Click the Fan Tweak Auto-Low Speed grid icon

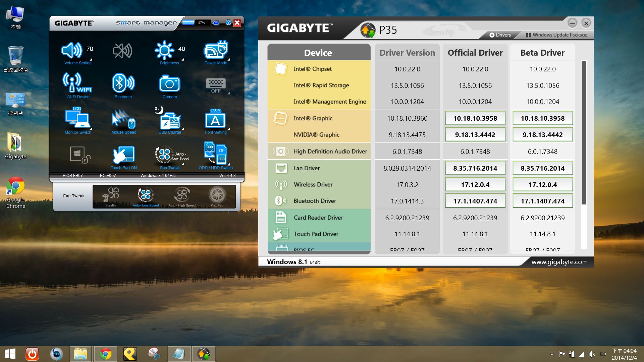164,155
